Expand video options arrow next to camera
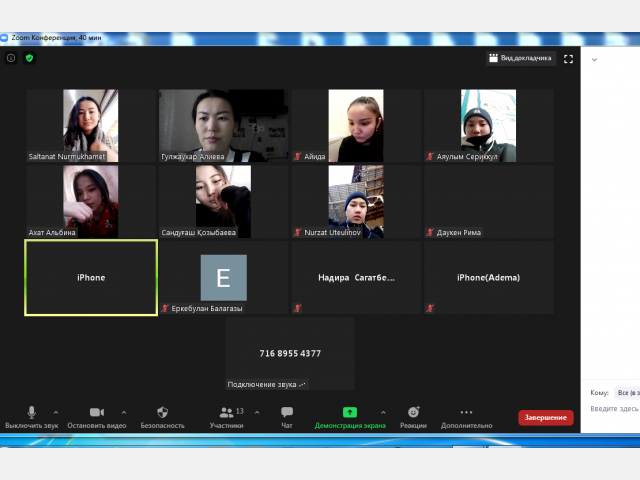This screenshot has width=640, height=480. click(124, 412)
